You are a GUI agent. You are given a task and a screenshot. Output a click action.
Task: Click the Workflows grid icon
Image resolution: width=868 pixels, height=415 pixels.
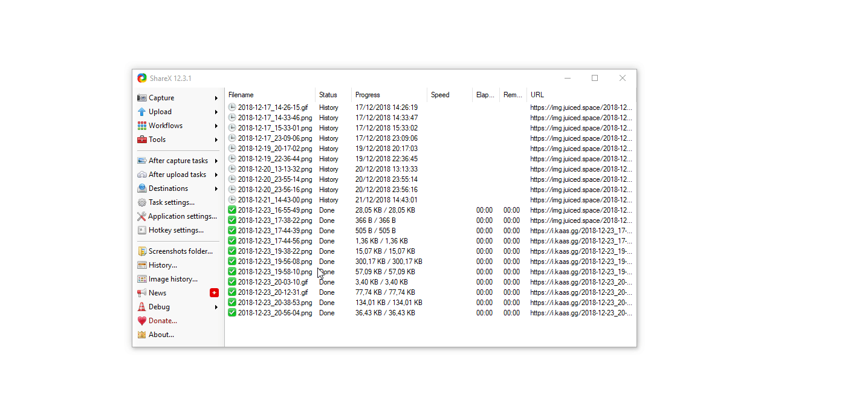pyautogui.click(x=141, y=126)
